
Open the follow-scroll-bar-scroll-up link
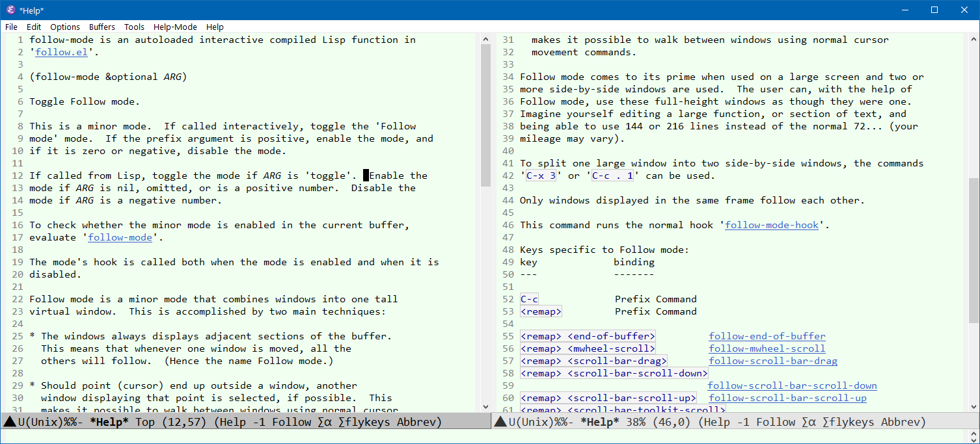787,398
